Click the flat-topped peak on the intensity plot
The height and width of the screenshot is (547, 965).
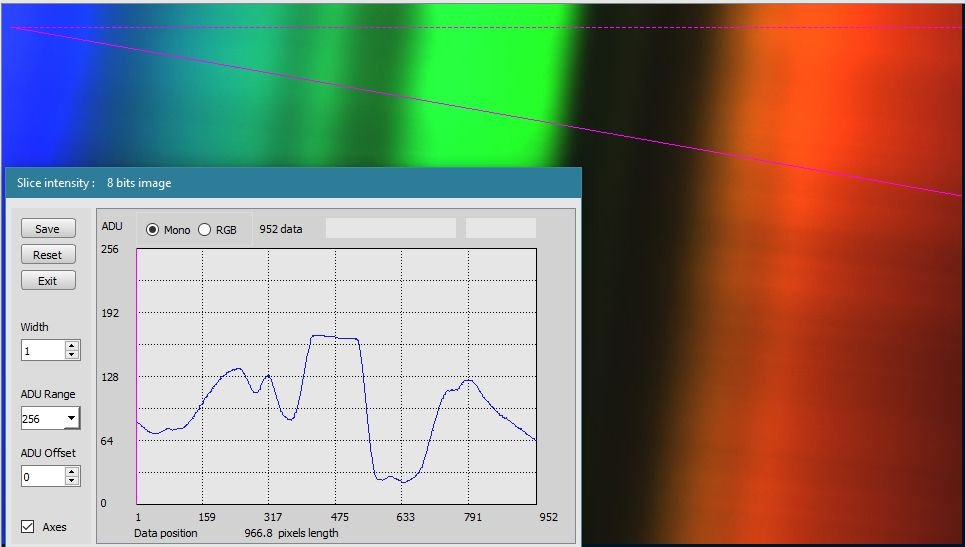(335, 338)
